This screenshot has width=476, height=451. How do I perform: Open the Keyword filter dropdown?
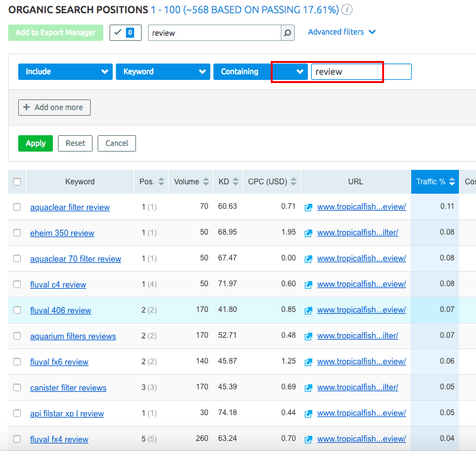click(163, 72)
